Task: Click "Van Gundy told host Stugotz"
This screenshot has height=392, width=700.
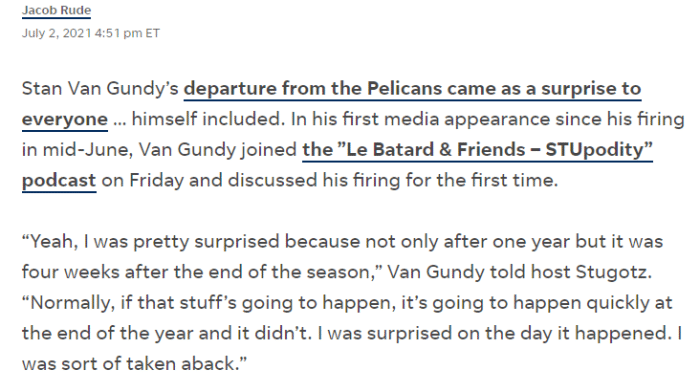Action: click(518, 272)
